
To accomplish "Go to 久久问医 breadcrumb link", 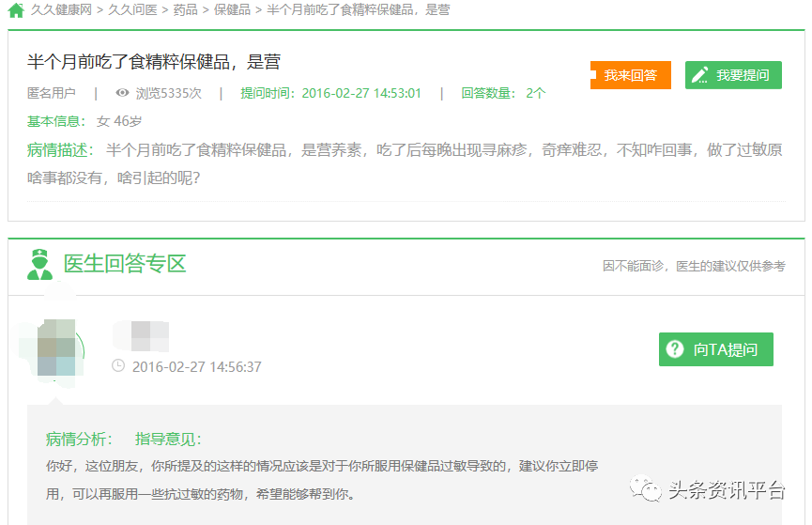I will point(132,9).
